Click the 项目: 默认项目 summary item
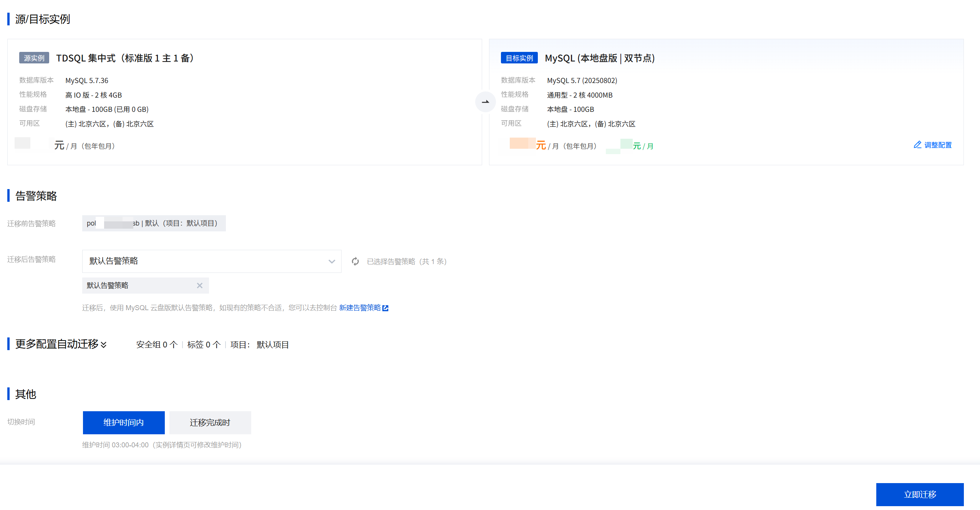Viewport: 980px width, 510px height. [259, 345]
